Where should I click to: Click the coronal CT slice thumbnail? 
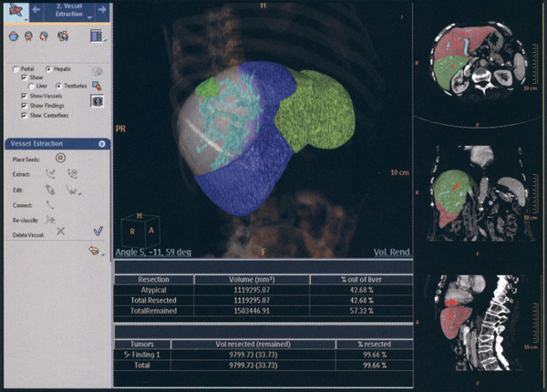click(479, 194)
